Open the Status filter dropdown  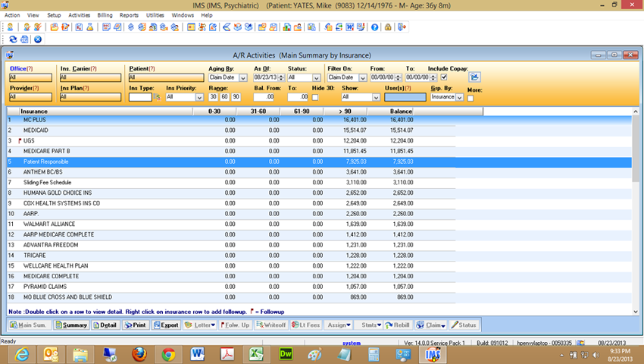[316, 78]
